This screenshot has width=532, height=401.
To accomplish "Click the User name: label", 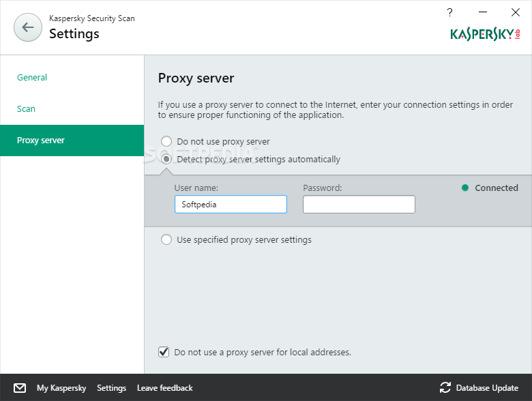I will pos(196,188).
